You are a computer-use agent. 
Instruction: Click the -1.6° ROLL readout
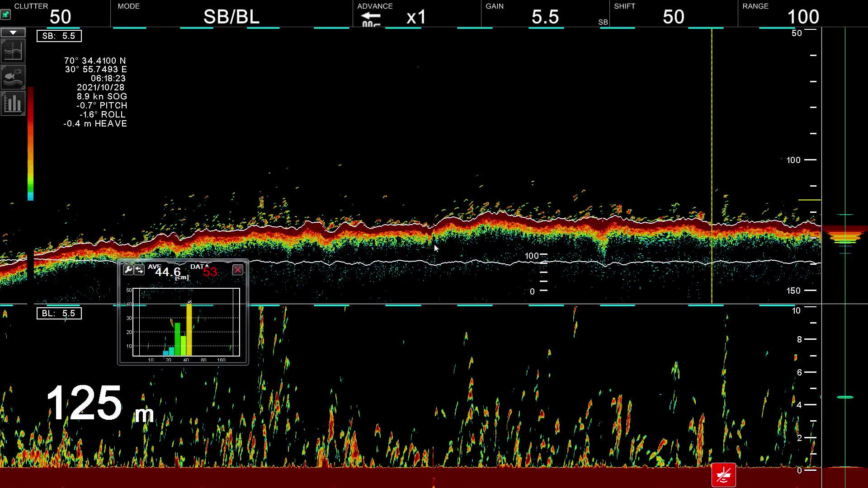click(x=103, y=115)
